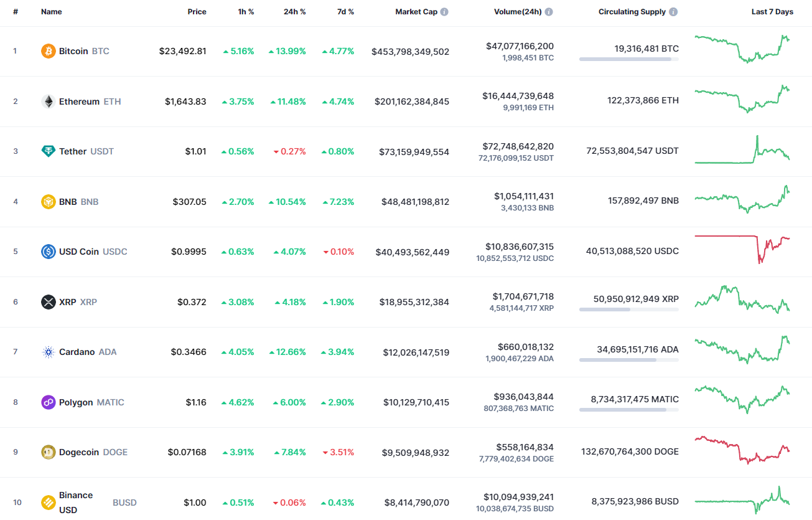812x520 pixels.
Task: Click the USD Coin logo
Action: pyautogui.click(x=48, y=252)
